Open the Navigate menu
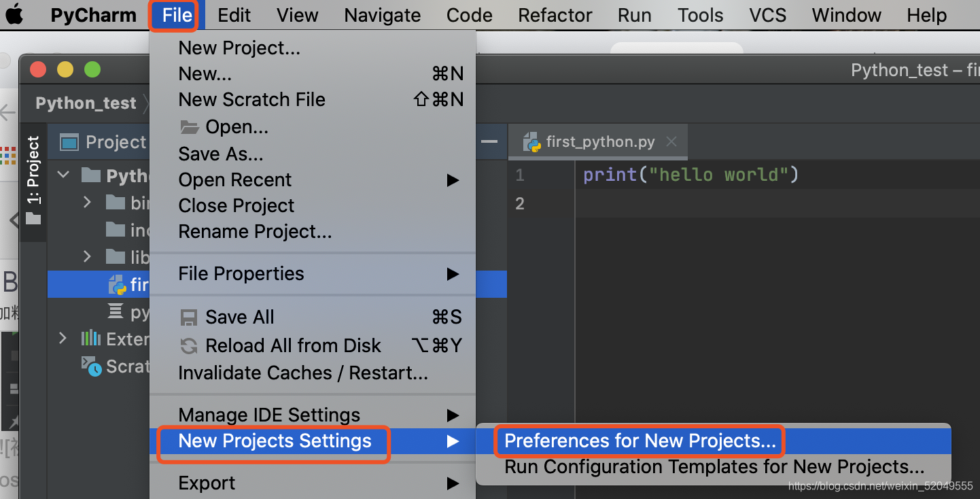980x499 pixels. tap(383, 15)
